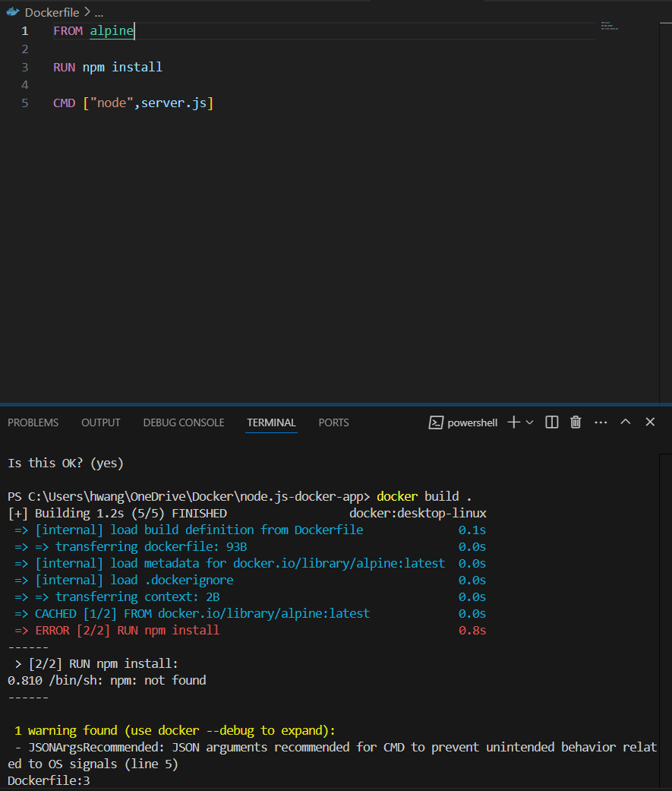The width and height of the screenshot is (672, 791).
Task: Maximize the panel with the chevron icon
Action: [625, 422]
